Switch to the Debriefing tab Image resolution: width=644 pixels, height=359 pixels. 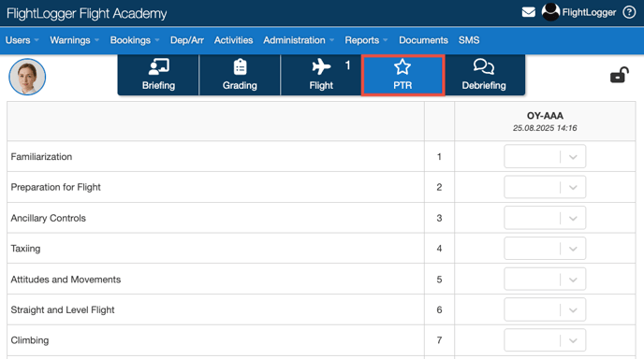484,75
